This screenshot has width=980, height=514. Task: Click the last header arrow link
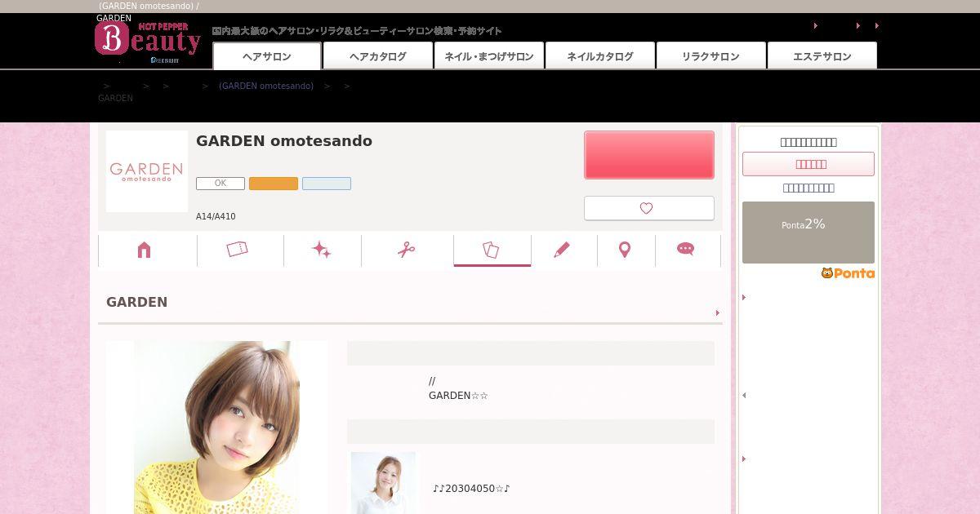877,26
